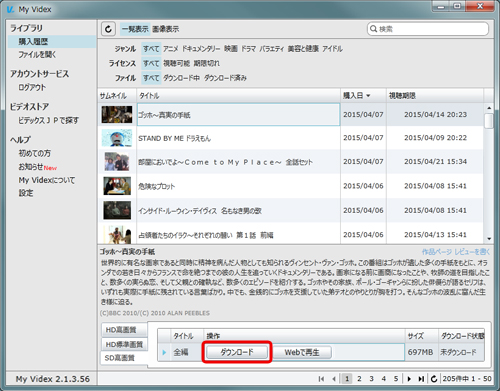The height and width of the screenshot is (391, 500).
Task: Click the Webで再生 button
Action: pyautogui.click(x=302, y=352)
